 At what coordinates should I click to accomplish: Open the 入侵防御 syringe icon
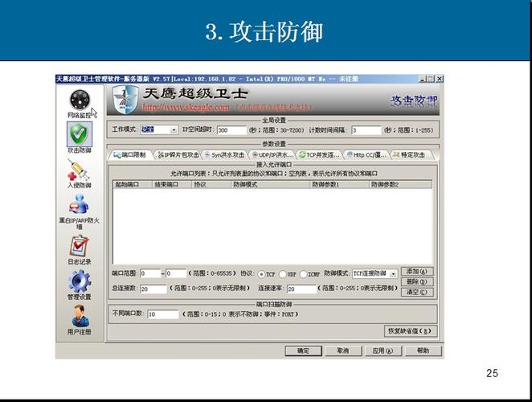(x=79, y=170)
